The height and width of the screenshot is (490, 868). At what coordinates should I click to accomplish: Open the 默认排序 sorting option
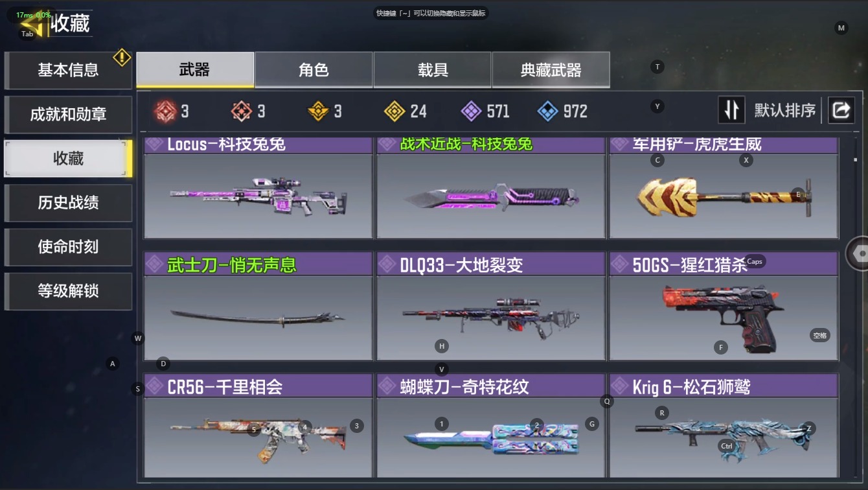(784, 110)
